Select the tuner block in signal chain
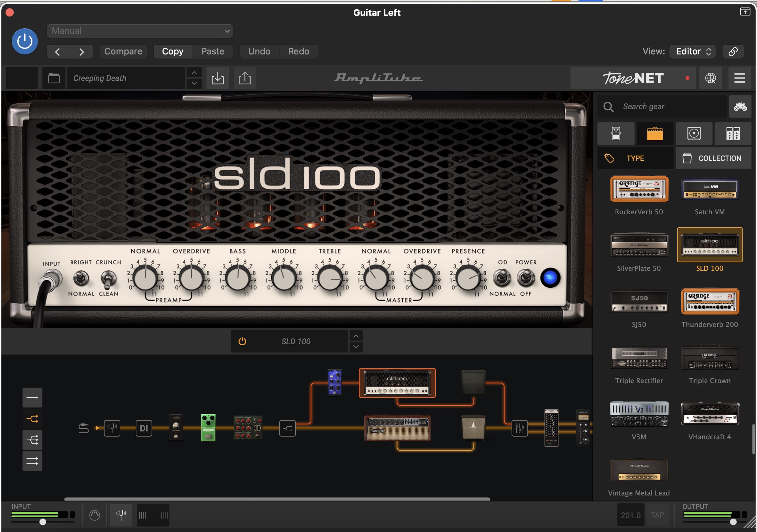Viewport: 757px width, 532px height. [x=112, y=428]
